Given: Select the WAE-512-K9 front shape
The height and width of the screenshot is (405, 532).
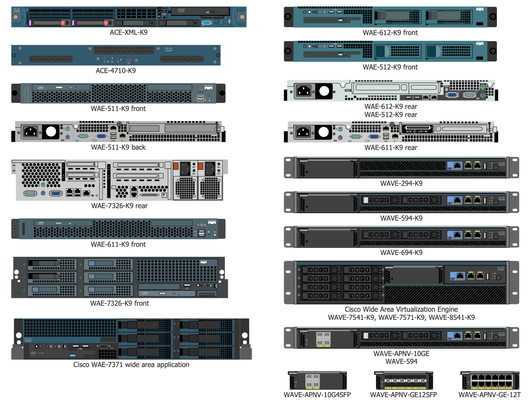Looking at the screenshot, I should coord(390,51).
